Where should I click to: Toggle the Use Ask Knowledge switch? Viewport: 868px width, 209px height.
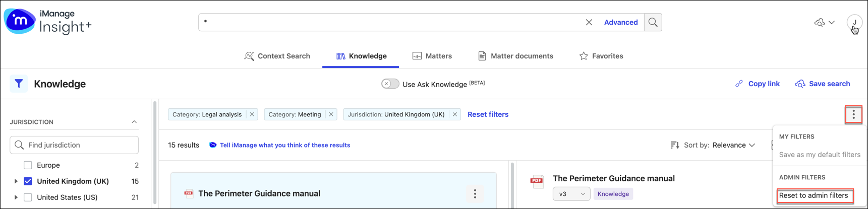[390, 84]
